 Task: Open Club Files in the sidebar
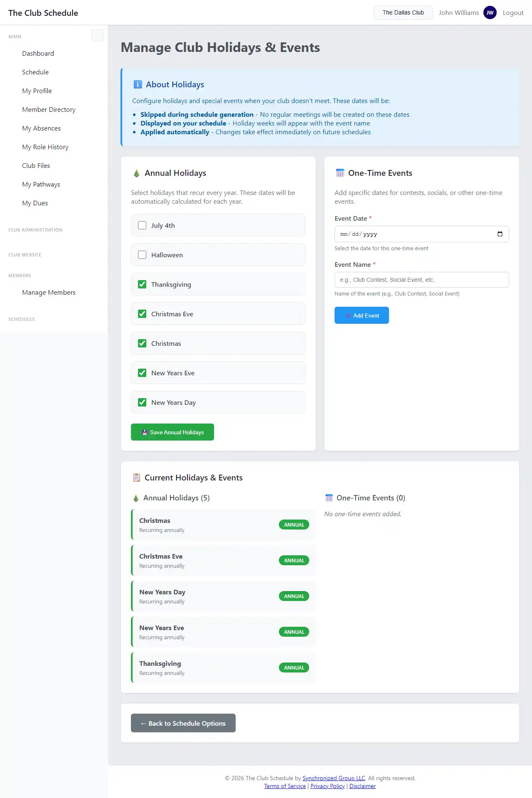click(x=36, y=165)
